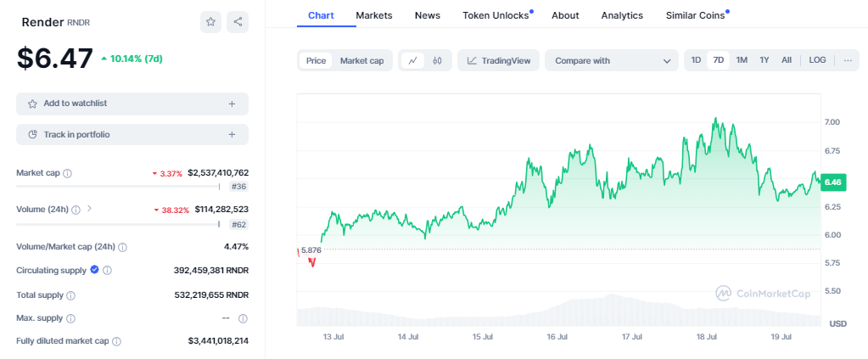Star Render as a favorite
868x359 pixels.
click(x=210, y=22)
